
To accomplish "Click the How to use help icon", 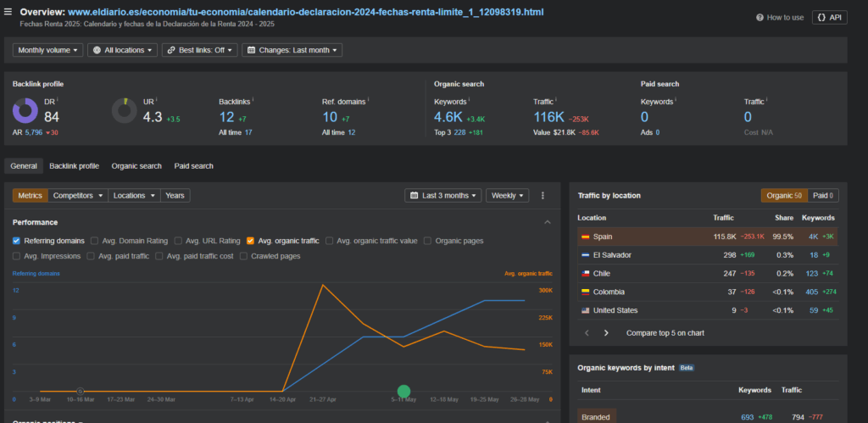I will point(760,18).
